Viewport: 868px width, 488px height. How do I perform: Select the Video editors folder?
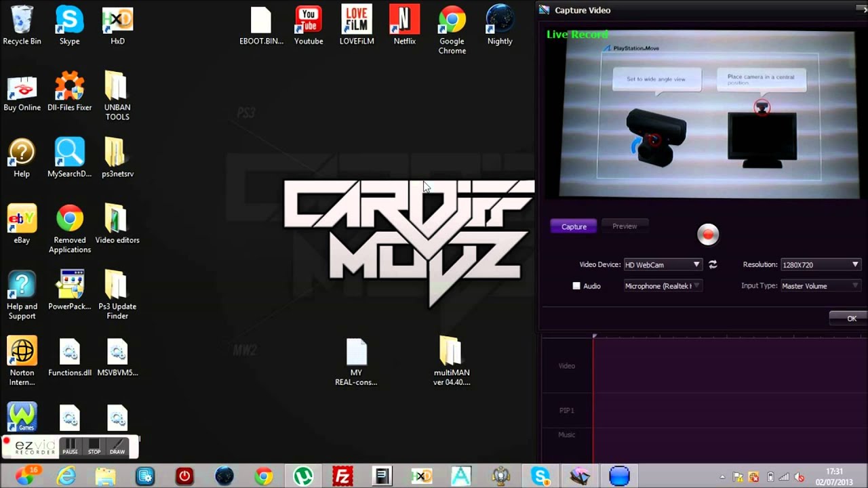coord(117,225)
